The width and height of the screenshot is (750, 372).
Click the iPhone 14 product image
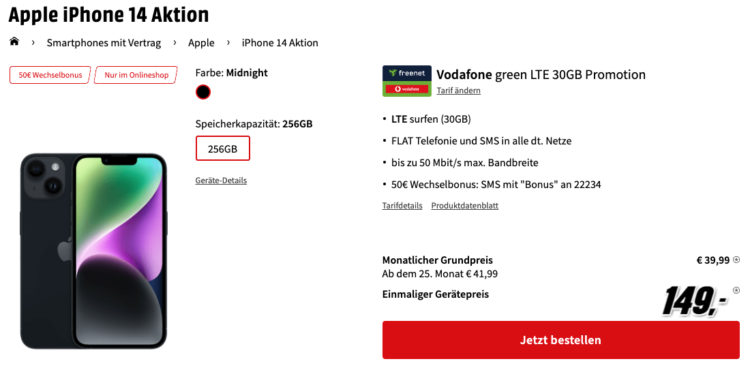coord(94,251)
